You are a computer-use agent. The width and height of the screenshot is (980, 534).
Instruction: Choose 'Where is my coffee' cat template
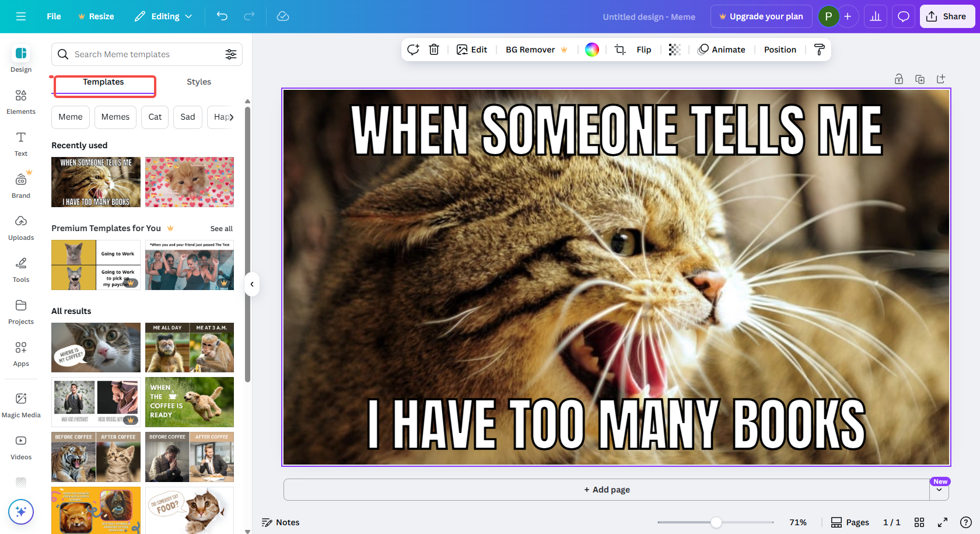[x=96, y=348]
